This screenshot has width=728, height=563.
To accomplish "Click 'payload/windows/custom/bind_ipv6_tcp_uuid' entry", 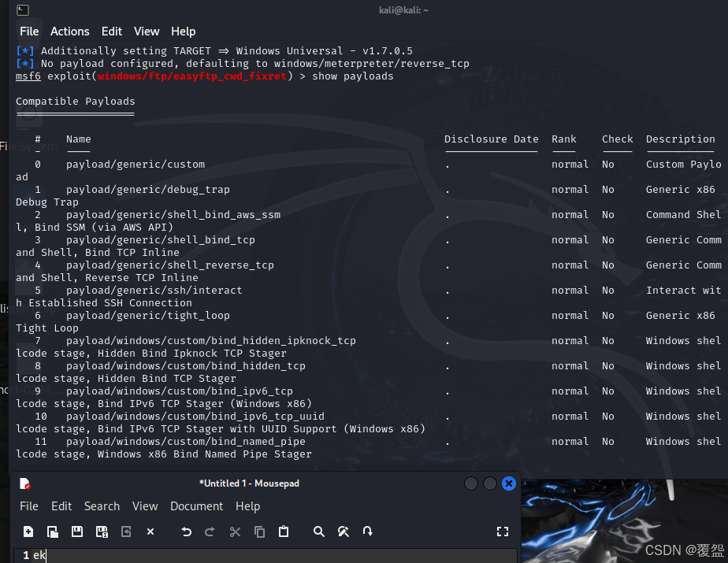I will (195, 417).
